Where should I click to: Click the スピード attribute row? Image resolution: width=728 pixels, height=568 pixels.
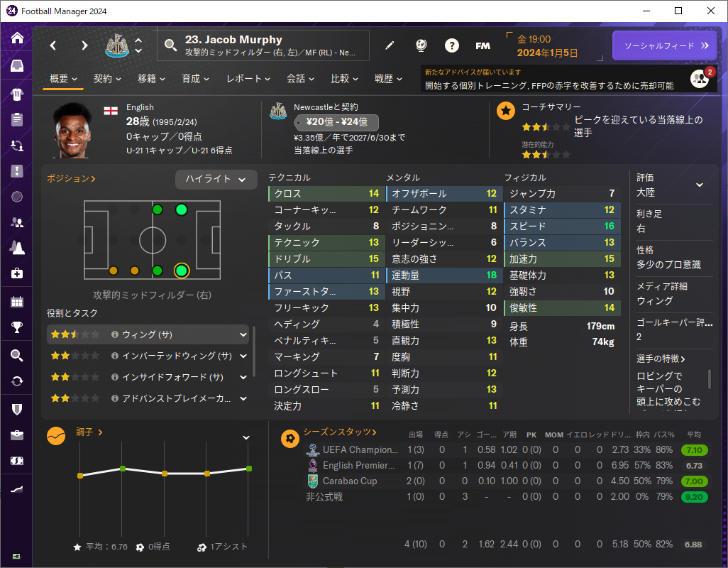tap(562, 226)
